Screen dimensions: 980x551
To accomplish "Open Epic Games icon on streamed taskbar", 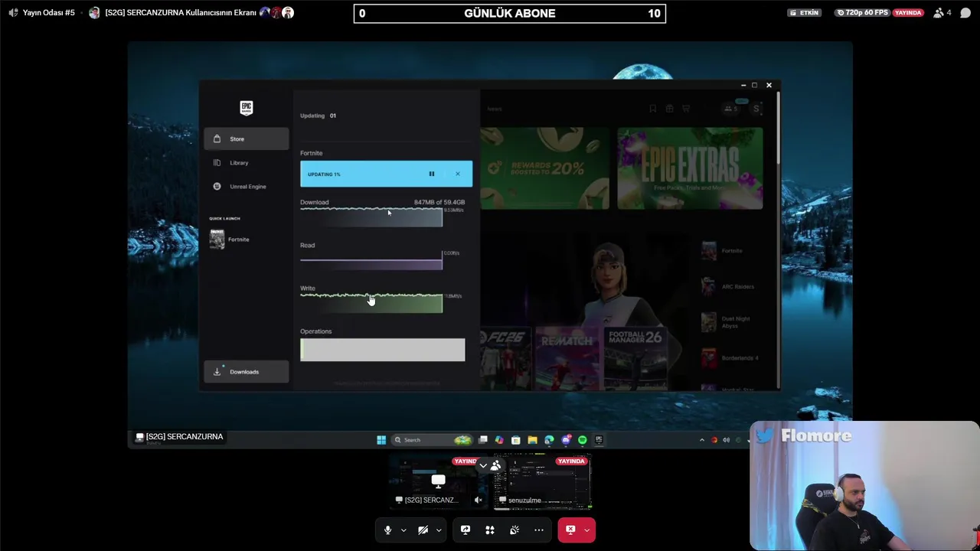I will (599, 440).
